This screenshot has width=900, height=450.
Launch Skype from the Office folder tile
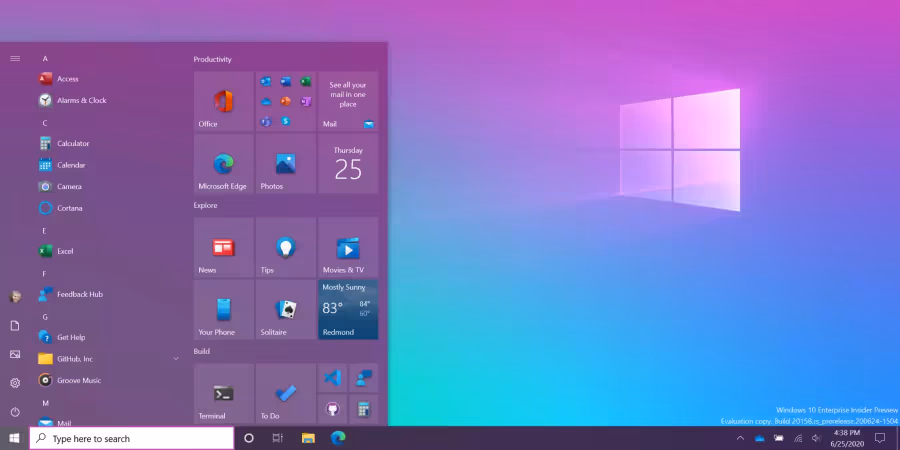tap(286, 122)
